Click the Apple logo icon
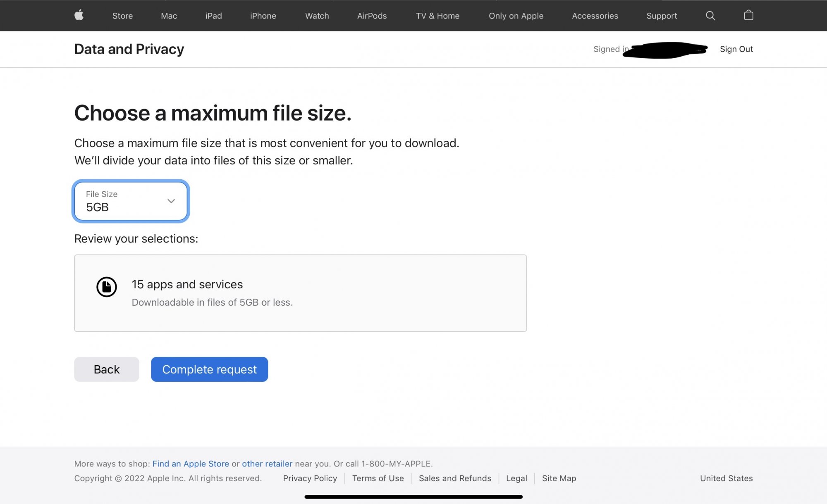827x504 pixels. pyautogui.click(x=79, y=16)
